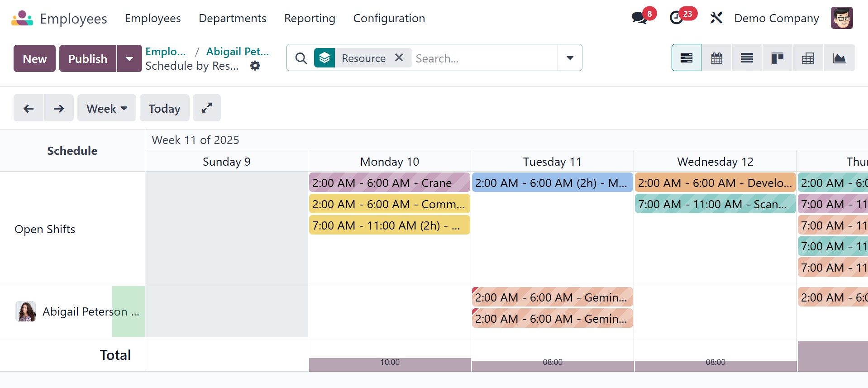
Task: Click the New button
Action: (x=34, y=58)
